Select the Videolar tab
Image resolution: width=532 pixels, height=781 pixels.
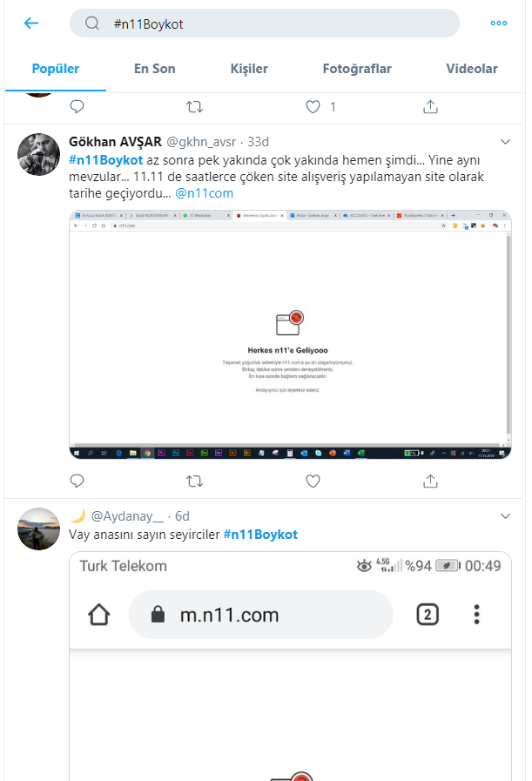click(472, 69)
